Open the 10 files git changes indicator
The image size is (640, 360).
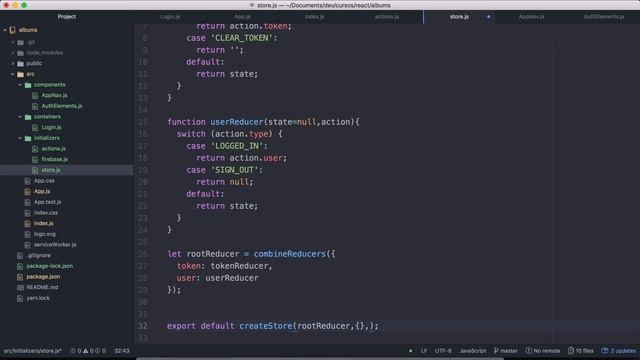click(x=581, y=351)
